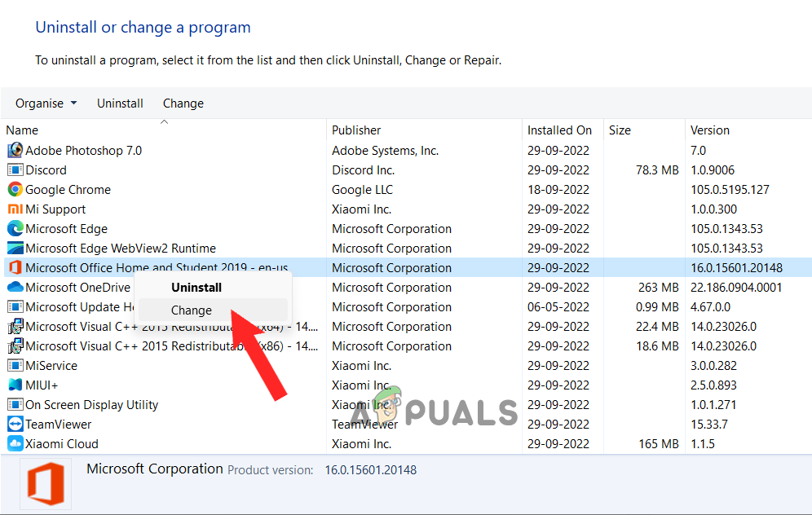
Task: Sort list by Name column header
Action: (22, 130)
